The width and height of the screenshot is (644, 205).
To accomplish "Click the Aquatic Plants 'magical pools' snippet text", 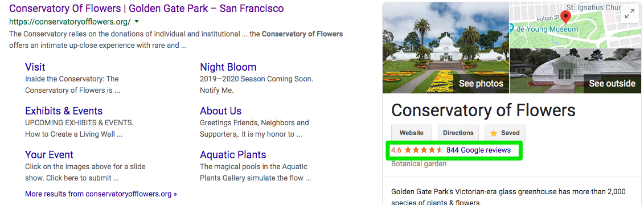I will point(255,173).
